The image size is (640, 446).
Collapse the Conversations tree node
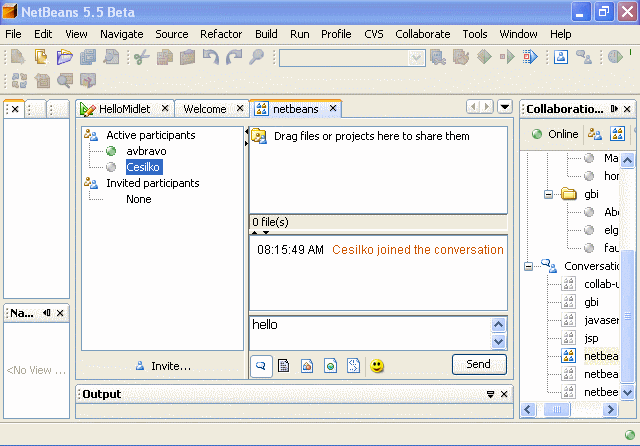[529, 266]
